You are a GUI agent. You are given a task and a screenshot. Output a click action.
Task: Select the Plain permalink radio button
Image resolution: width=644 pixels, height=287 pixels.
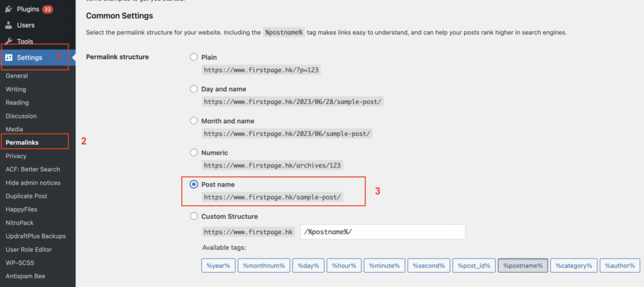click(194, 57)
